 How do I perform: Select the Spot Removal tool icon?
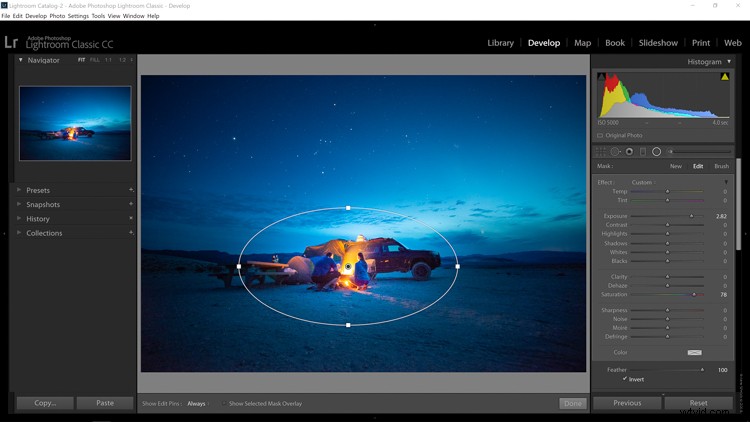pyautogui.click(x=615, y=152)
